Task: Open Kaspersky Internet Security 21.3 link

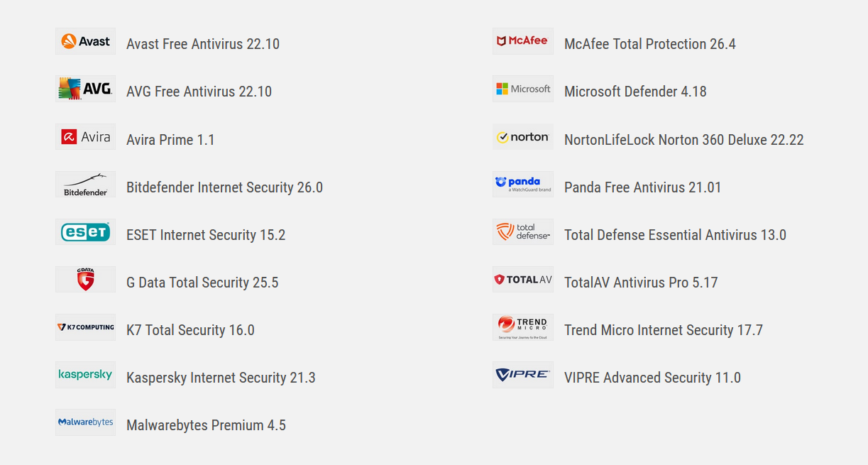Action: (221, 378)
